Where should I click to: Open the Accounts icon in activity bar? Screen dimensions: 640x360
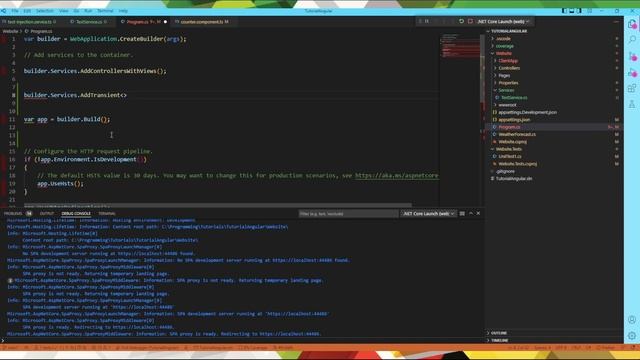coord(632,320)
